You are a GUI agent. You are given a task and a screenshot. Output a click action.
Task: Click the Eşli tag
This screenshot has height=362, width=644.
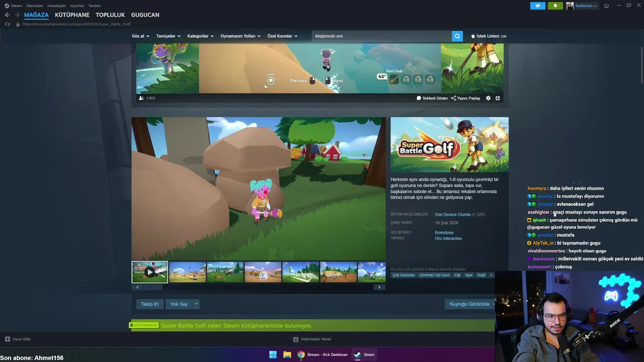coord(457,275)
